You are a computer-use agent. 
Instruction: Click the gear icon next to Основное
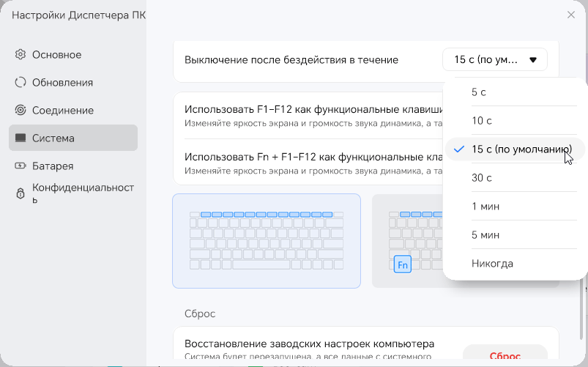coord(21,55)
